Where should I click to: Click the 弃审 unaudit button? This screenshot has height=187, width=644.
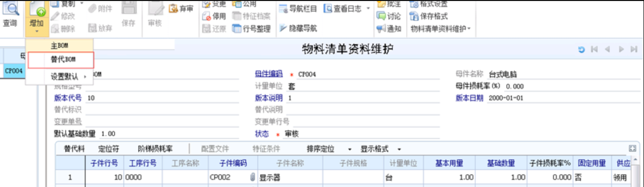click(x=181, y=9)
